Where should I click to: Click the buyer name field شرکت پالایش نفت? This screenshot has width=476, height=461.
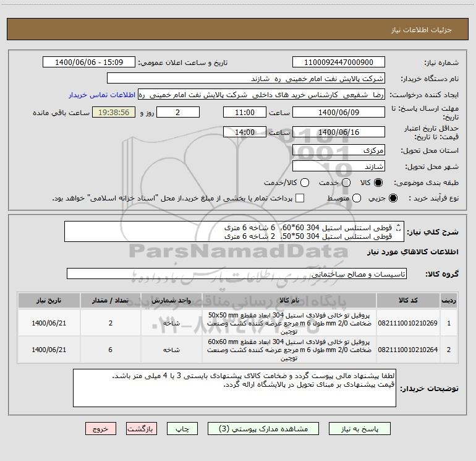click(x=246, y=79)
